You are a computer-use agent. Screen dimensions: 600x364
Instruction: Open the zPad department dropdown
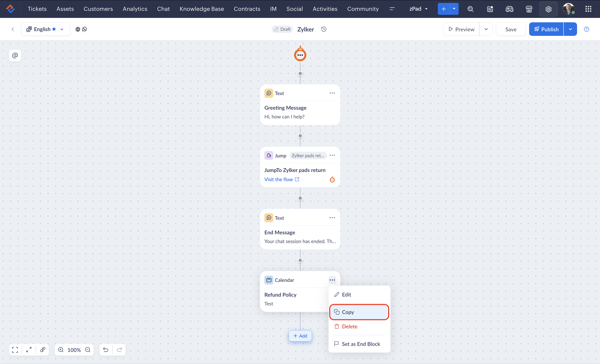pos(418,9)
